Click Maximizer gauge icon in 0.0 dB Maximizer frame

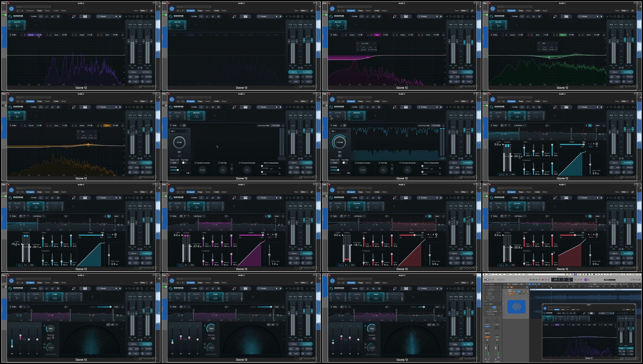pos(196,117)
